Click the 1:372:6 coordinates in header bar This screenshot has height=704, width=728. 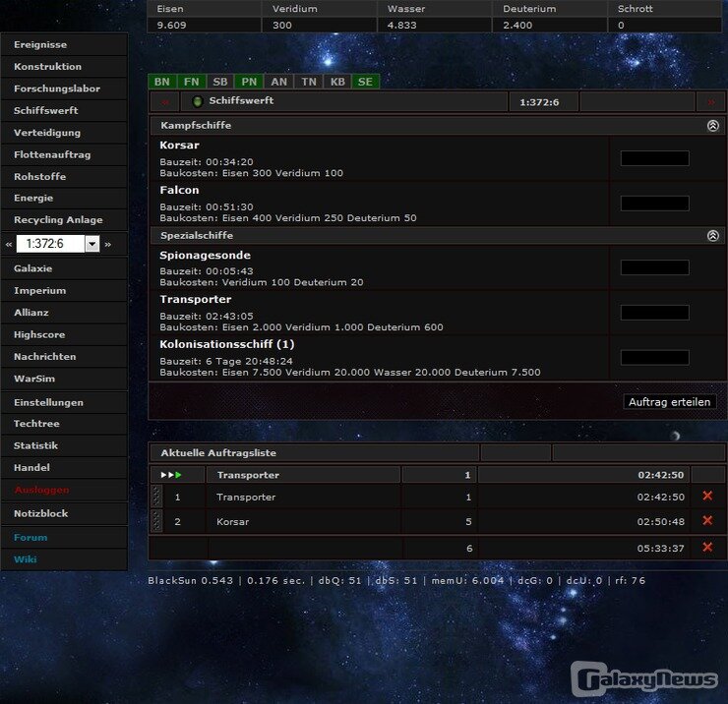(x=539, y=102)
